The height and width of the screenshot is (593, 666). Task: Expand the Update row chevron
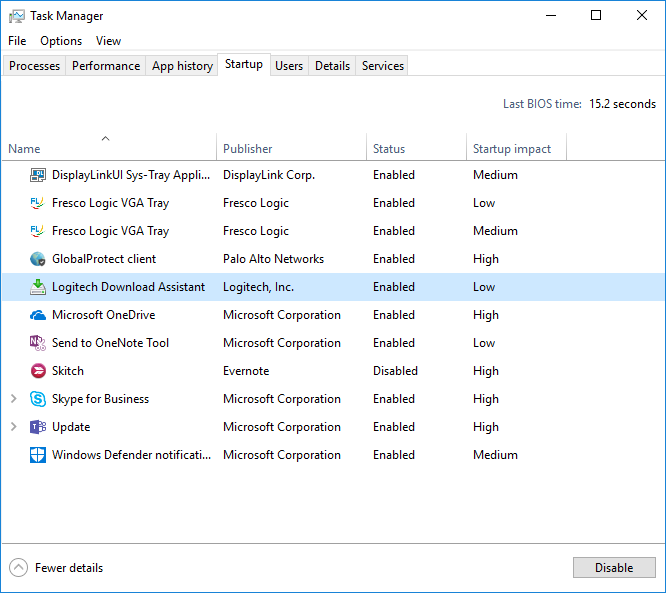(13, 427)
